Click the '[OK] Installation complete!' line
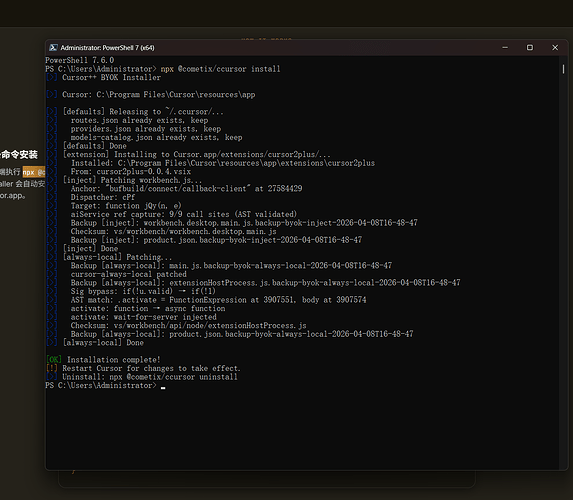The width and height of the screenshot is (573, 500). coord(103,360)
